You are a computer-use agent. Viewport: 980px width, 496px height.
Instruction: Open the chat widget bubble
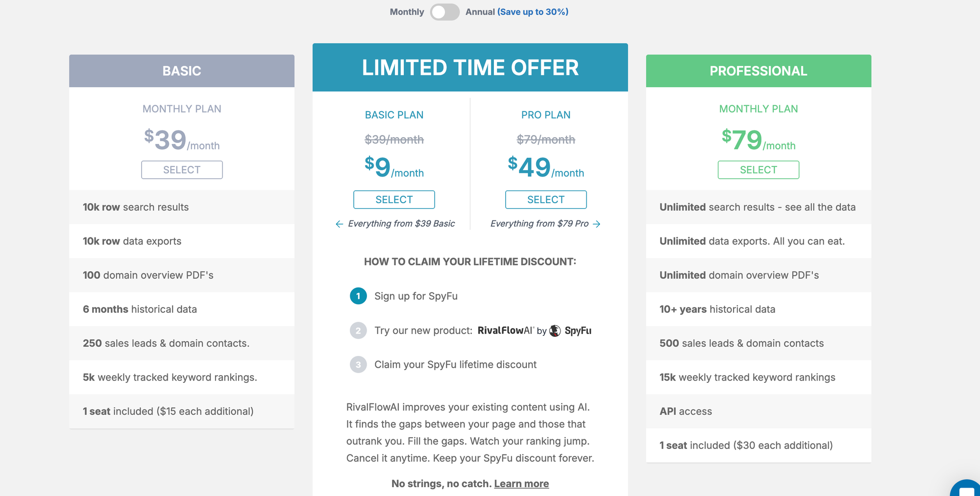(966, 490)
